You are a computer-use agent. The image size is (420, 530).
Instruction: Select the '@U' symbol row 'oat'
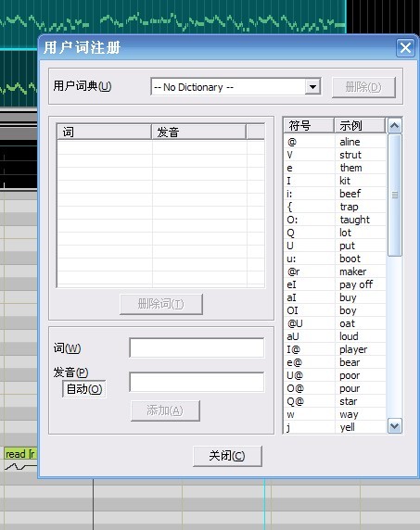(335, 323)
